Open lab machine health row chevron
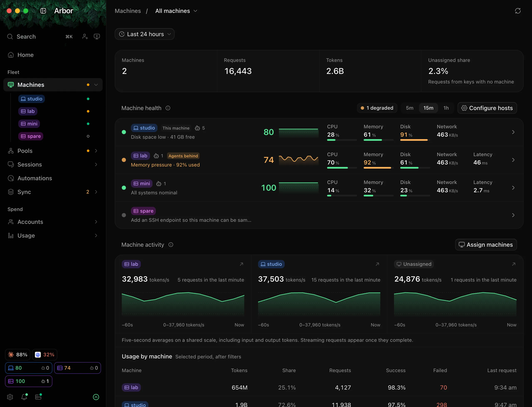The height and width of the screenshot is (407, 532). point(513,160)
